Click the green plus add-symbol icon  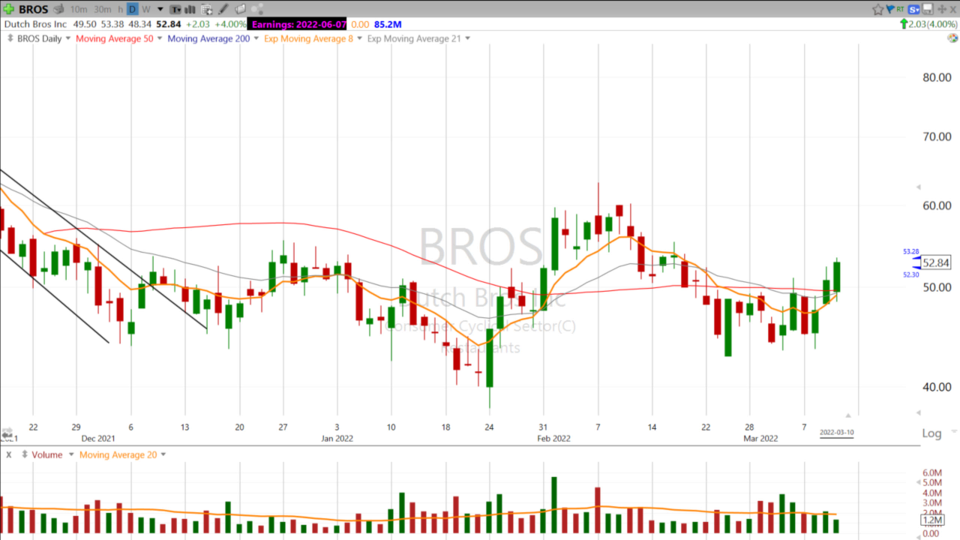[x=9, y=9]
